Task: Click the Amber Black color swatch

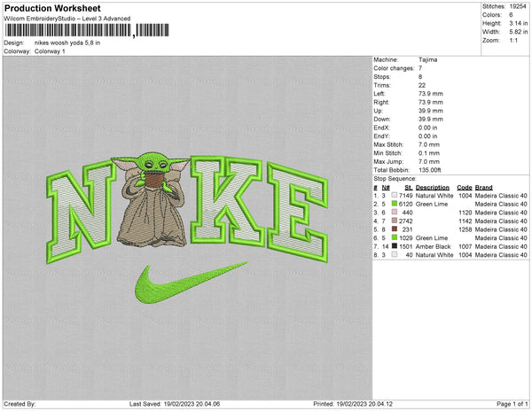Action: coord(395,246)
